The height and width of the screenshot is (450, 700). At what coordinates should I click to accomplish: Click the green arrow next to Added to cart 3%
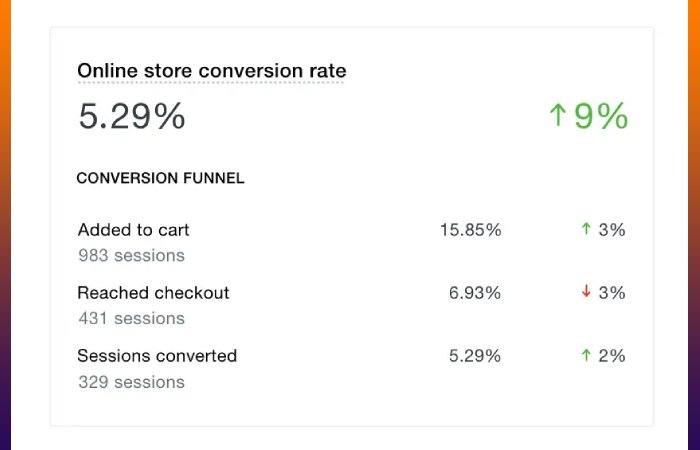(x=586, y=229)
